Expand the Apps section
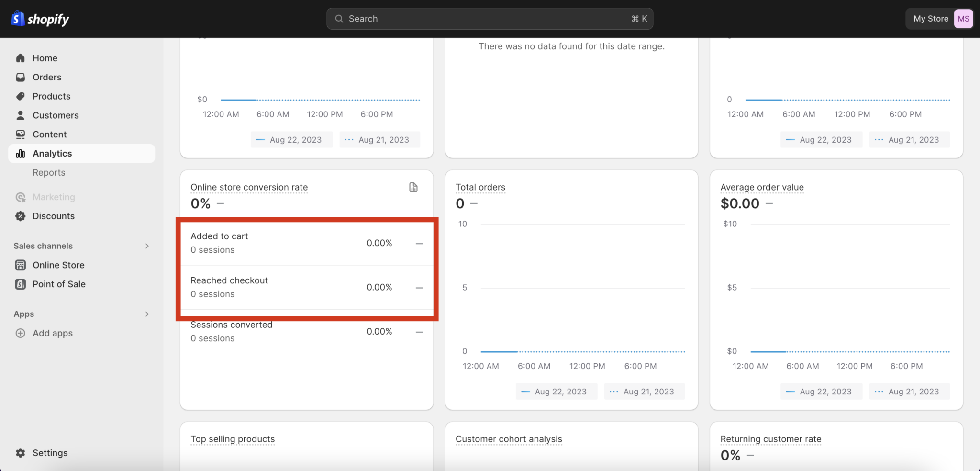 coord(146,314)
